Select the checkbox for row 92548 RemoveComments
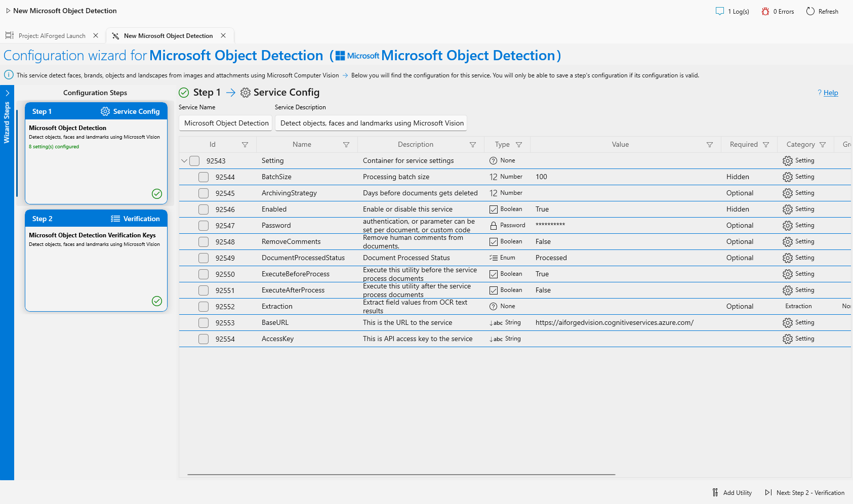The width and height of the screenshot is (853, 504). point(204,242)
